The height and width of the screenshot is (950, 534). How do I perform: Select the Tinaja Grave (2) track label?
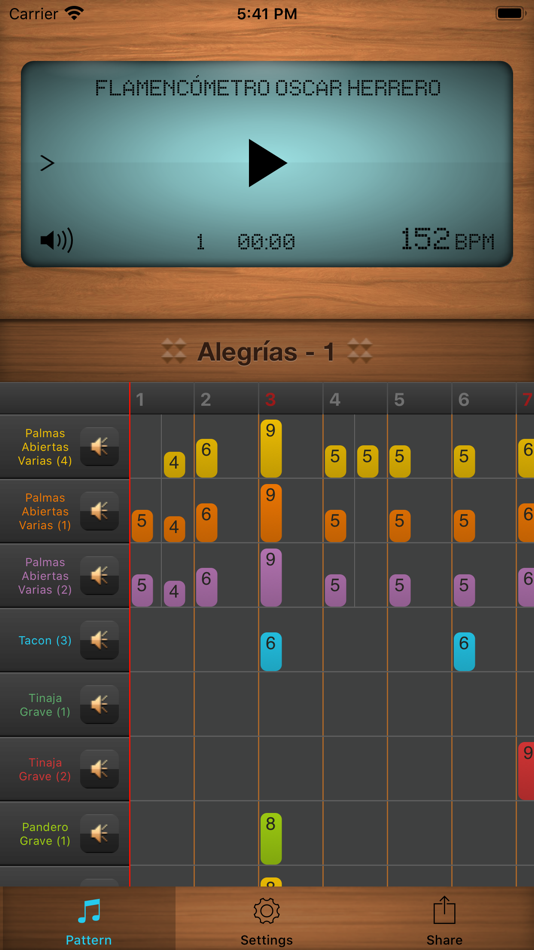[x=45, y=769]
